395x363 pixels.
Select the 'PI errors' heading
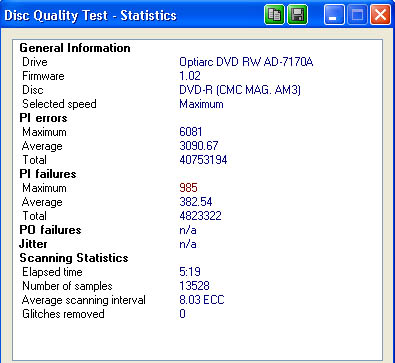[43, 118]
